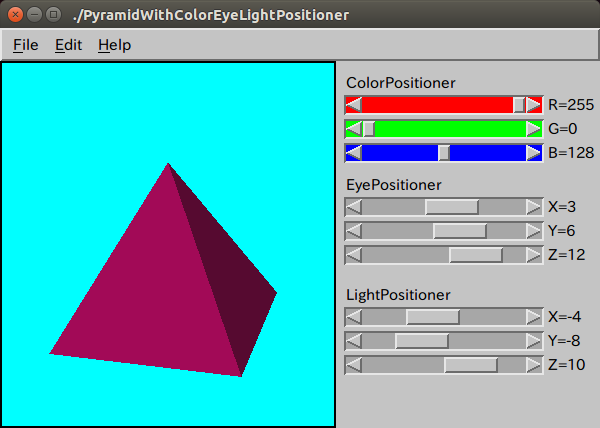Image resolution: width=600 pixels, height=428 pixels.
Task: Click the EyePositioner Z=12 scrollbar thumb
Action: tap(476, 255)
